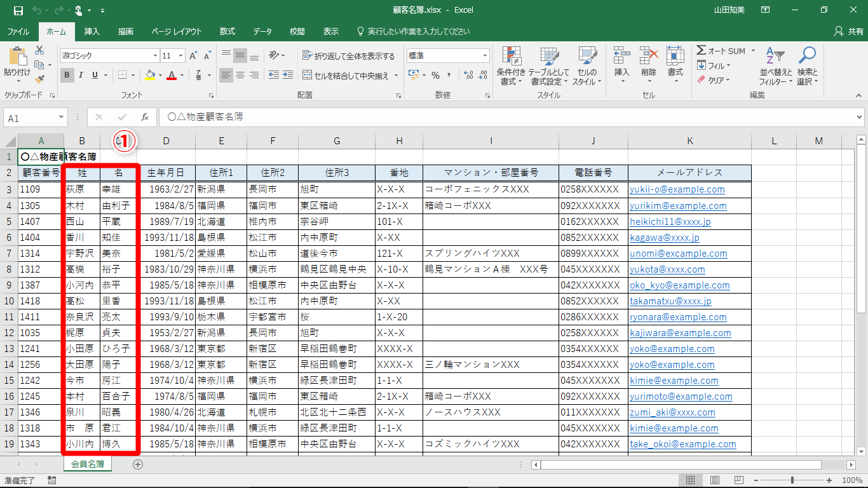Image resolution: width=868 pixels, height=488 pixels.
Task: Toggle Wrap Text (折り返して全体を表示する)
Action: (348, 56)
